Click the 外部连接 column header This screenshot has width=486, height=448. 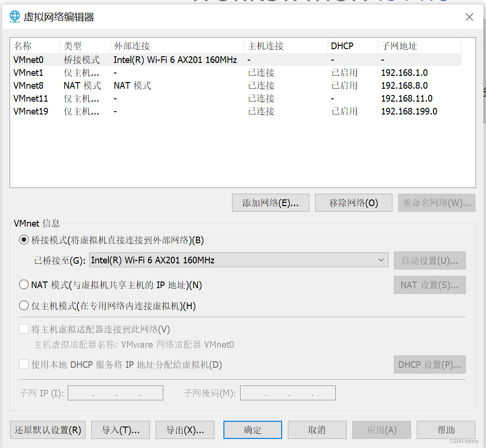[x=177, y=46]
